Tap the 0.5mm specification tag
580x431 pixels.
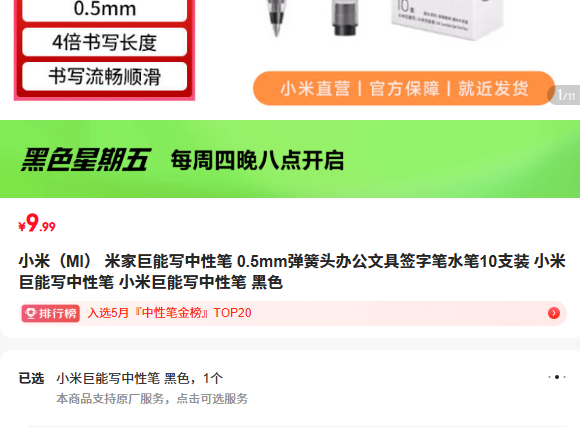[105, 10]
